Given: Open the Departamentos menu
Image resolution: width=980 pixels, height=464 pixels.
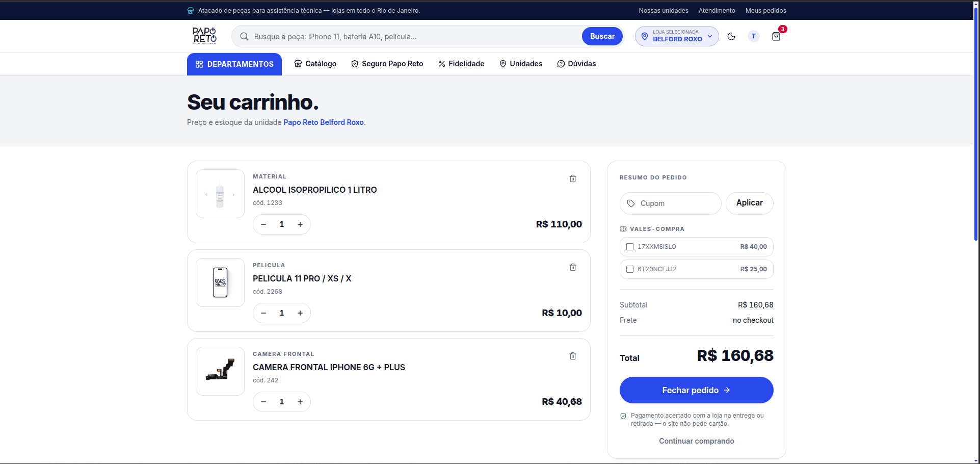Looking at the screenshot, I should pyautogui.click(x=234, y=64).
